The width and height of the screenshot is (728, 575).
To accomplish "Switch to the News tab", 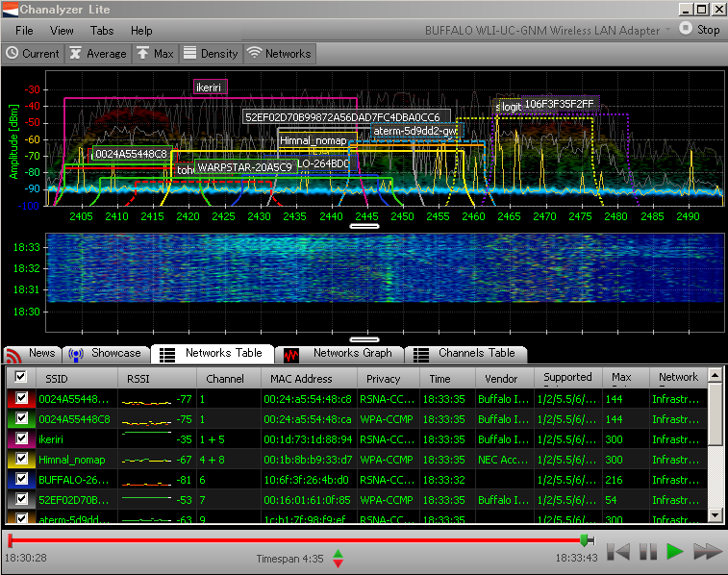I will tap(33, 354).
